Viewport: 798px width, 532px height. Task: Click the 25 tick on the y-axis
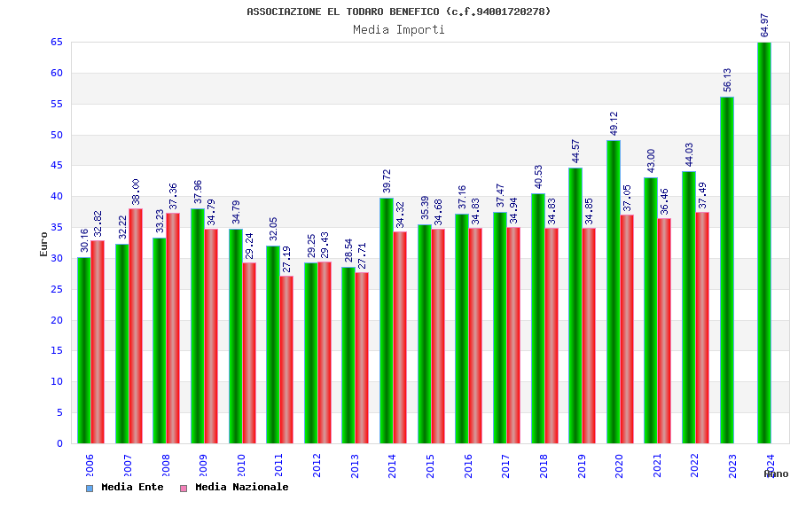pyautogui.click(x=57, y=289)
